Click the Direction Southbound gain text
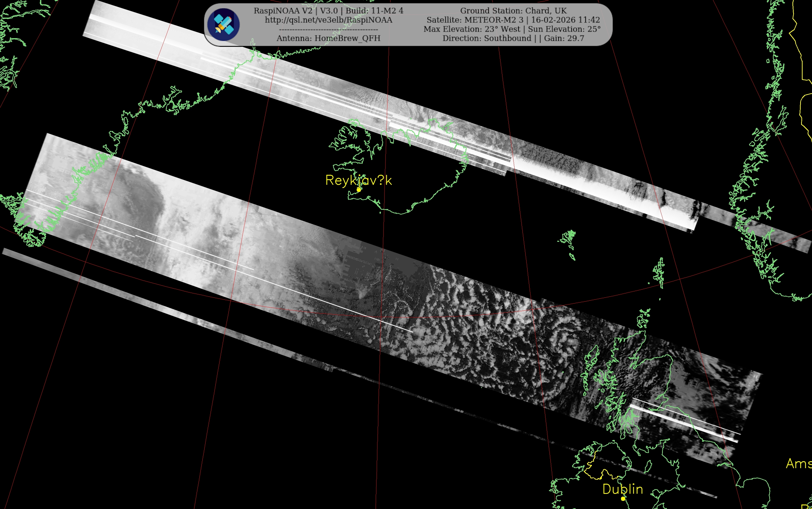The width and height of the screenshot is (812, 509). (513, 38)
